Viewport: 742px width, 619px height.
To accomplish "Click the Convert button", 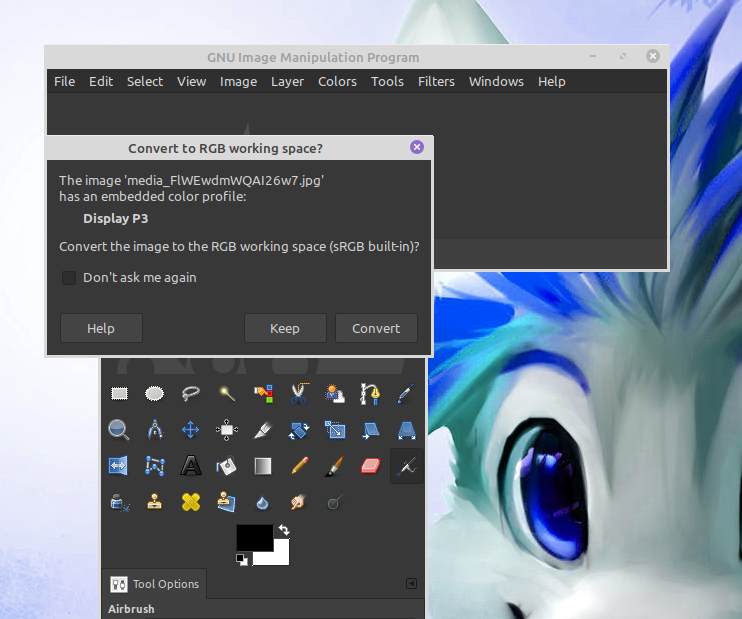I will click(x=376, y=328).
